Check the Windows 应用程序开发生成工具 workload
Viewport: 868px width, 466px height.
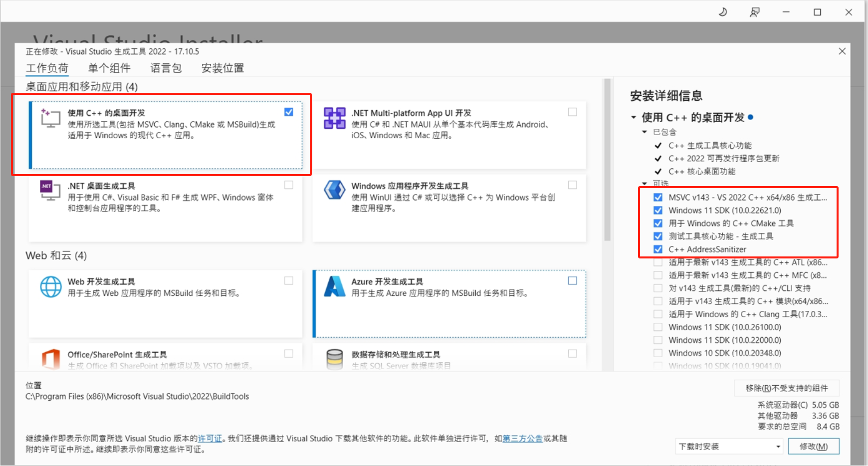(x=573, y=185)
